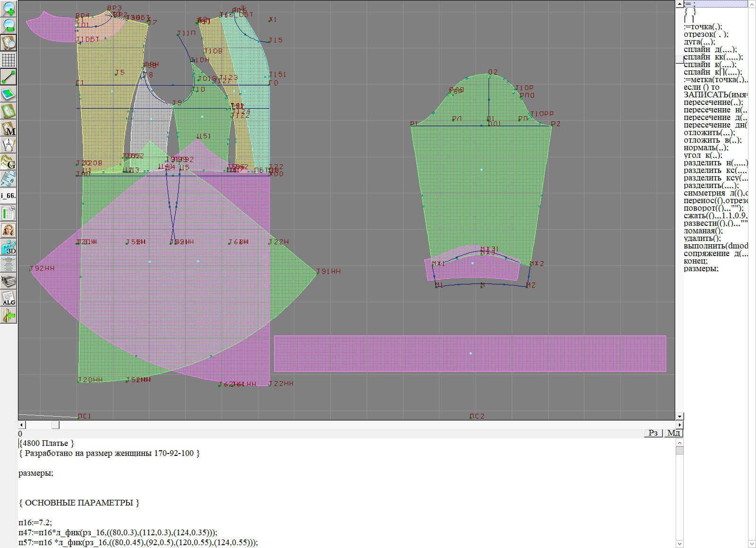Screen dimensions: 756x548
Task: Click the compass and ruler drafting icon
Action: click(x=9, y=145)
